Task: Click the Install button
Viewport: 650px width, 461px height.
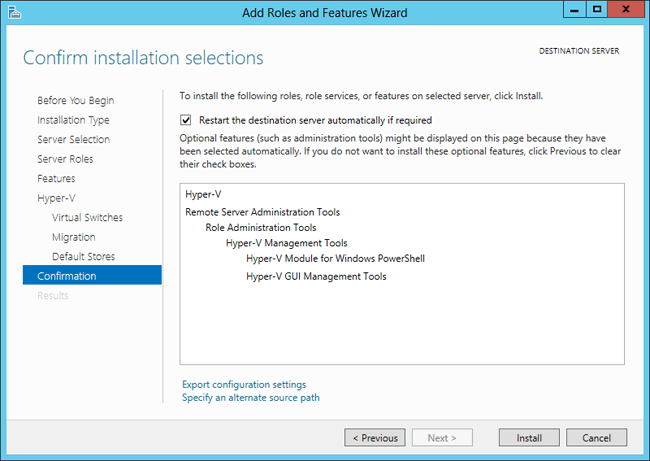Action: pos(529,438)
